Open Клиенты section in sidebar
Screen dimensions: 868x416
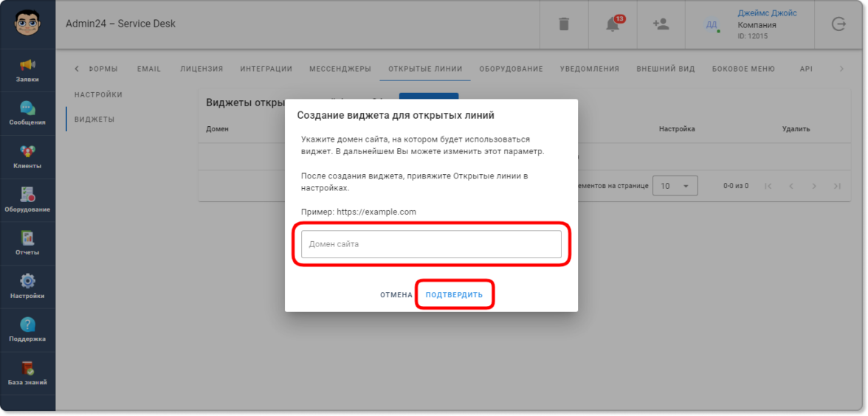28,156
